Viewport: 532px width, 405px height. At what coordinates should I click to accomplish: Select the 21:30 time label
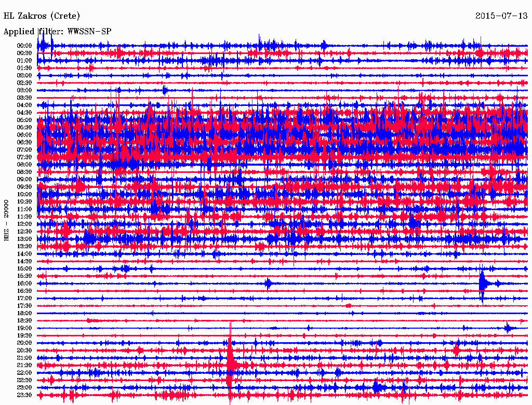(24, 365)
